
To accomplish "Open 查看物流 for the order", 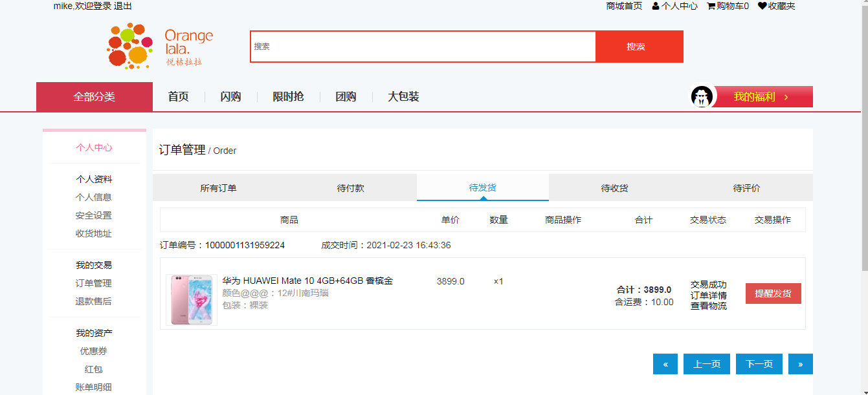I will [x=709, y=306].
